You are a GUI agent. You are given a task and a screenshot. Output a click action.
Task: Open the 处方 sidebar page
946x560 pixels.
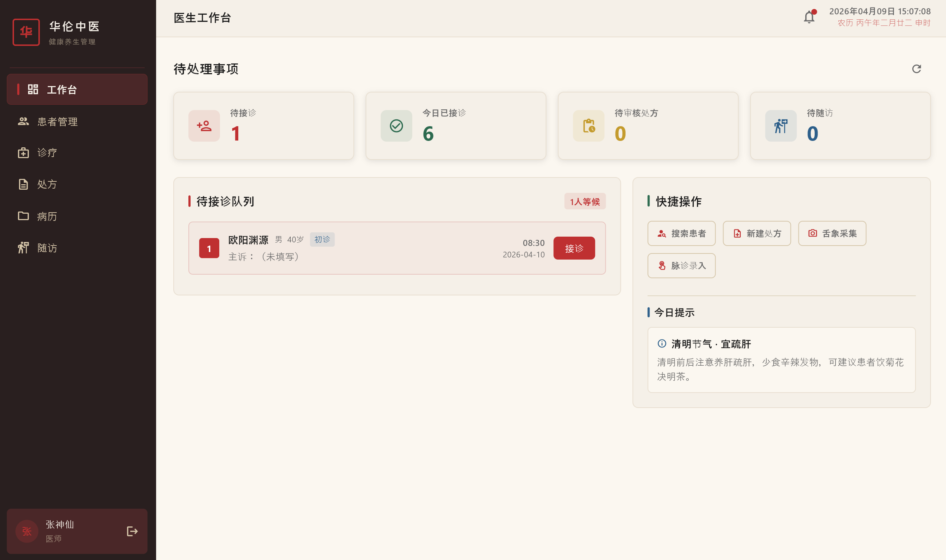(47, 184)
